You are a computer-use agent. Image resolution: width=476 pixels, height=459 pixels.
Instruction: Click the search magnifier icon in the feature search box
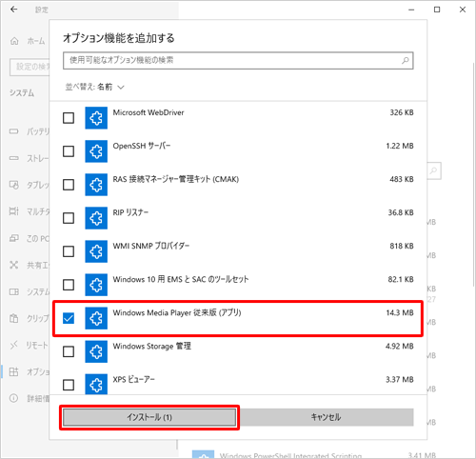406,60
